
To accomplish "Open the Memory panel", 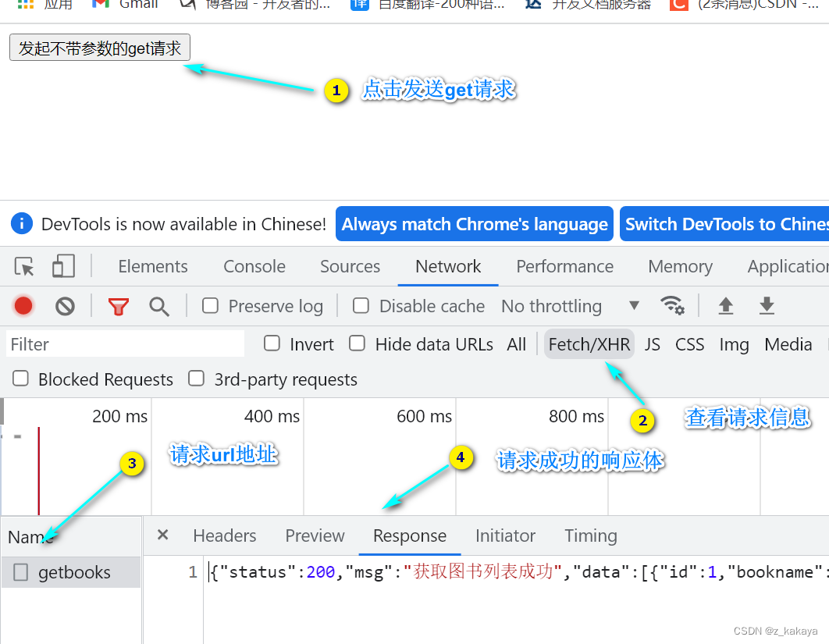I will (681, 266).
